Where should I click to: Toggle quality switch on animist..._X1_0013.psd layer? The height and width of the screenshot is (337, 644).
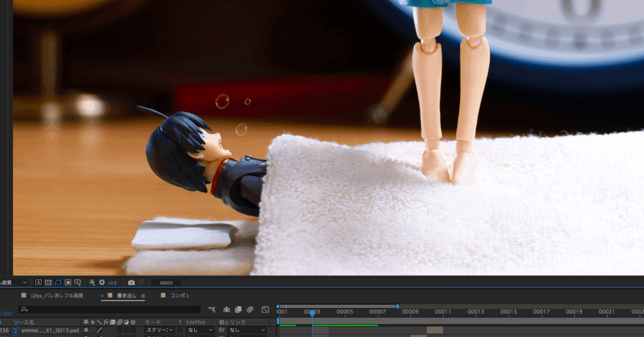tap(99, 330)
